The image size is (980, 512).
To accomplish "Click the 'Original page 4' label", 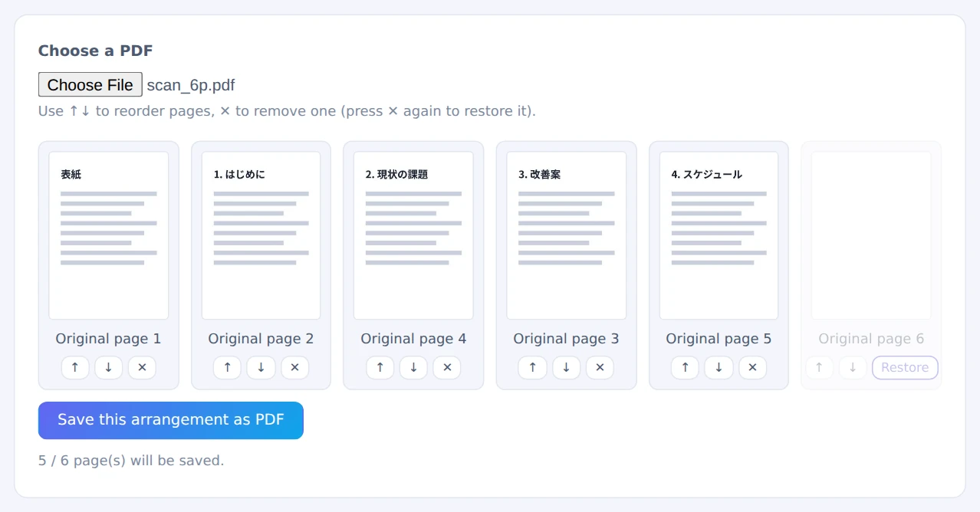I will [x=413, y=339].
